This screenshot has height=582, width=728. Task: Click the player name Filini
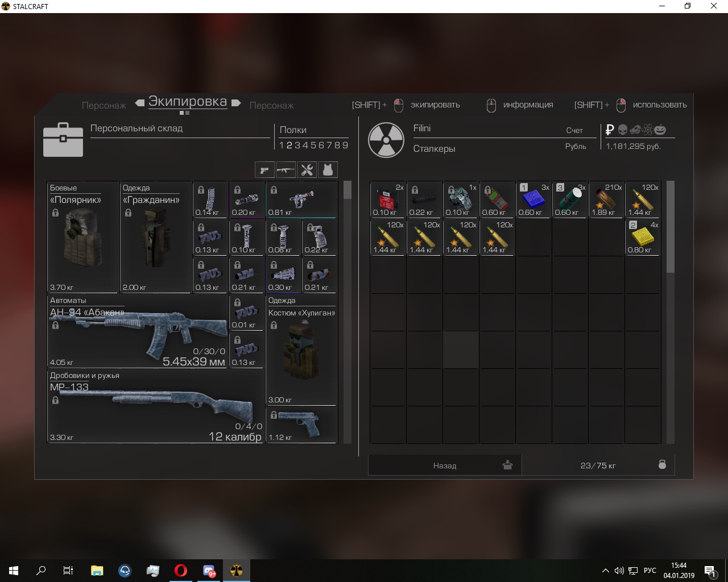(x=422, y=128)
